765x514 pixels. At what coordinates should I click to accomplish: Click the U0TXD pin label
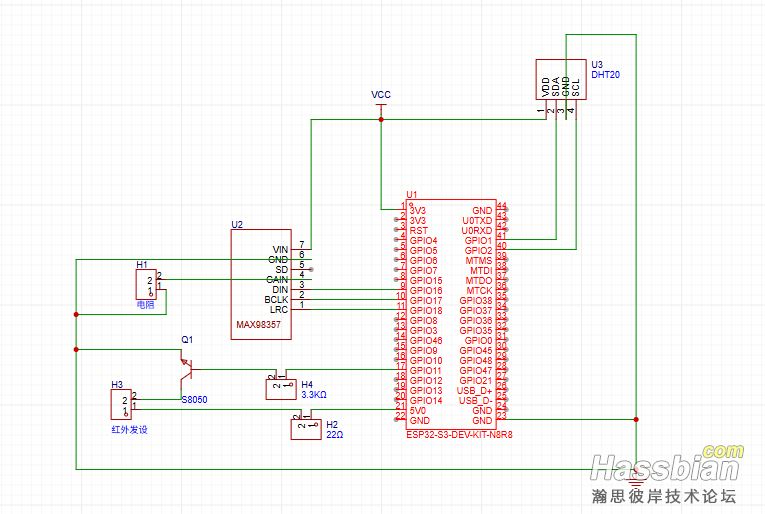coord(477,220)
